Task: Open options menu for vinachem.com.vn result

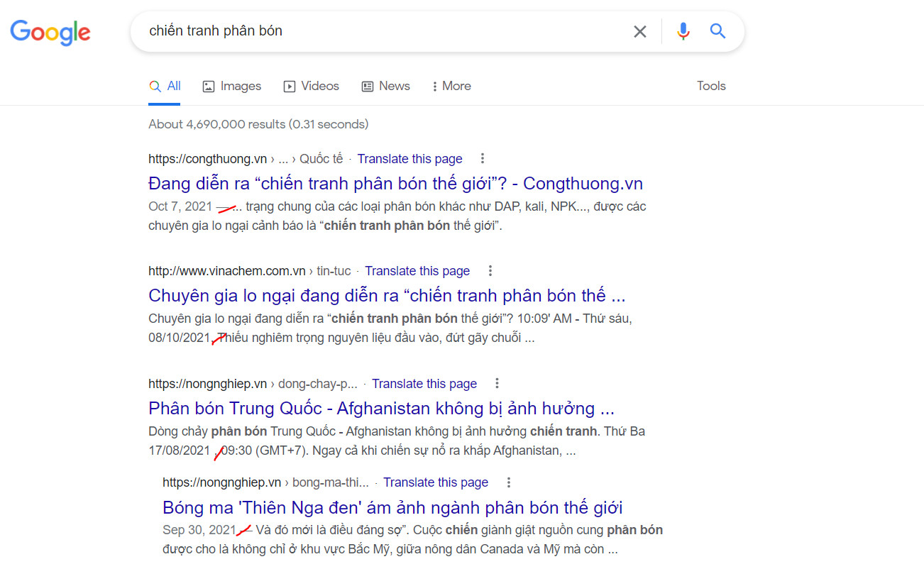Action: click(490, 271)
